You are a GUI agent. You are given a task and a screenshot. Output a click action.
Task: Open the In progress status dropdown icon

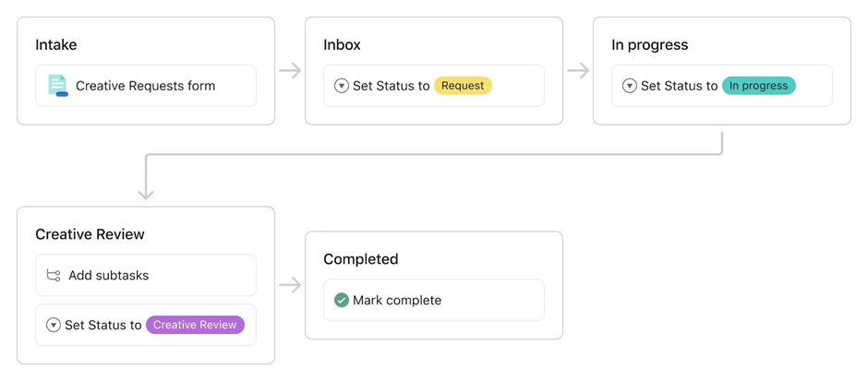click(x=630, y=86)
